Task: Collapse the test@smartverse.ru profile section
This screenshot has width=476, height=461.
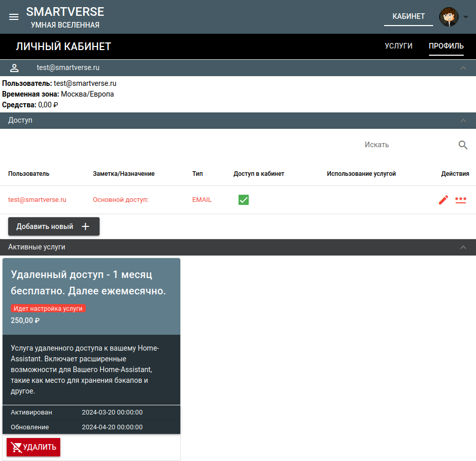Action: (463, 67)
